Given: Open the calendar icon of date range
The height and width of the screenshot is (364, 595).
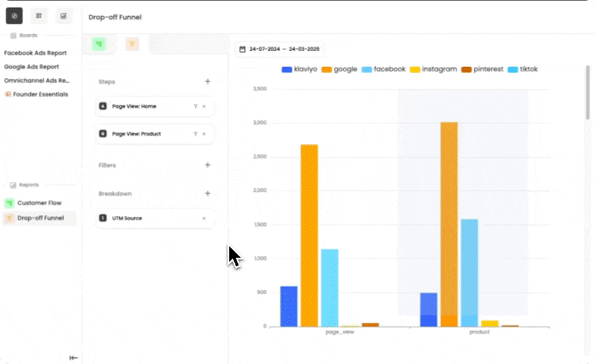Looking at the screenshot, I should click(242, 49).
